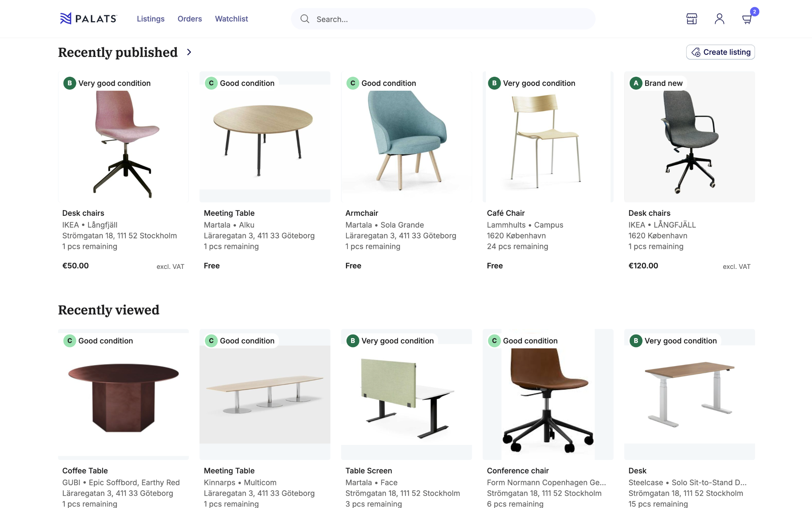
Task: Open the storefront icon in header
Action: pyautogui.click(x=691, y=19)
